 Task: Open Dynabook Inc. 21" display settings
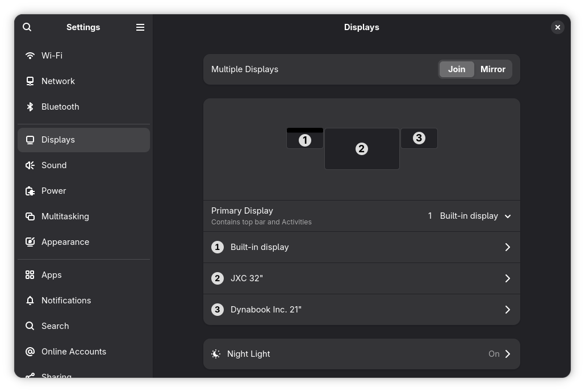(361, 310)
